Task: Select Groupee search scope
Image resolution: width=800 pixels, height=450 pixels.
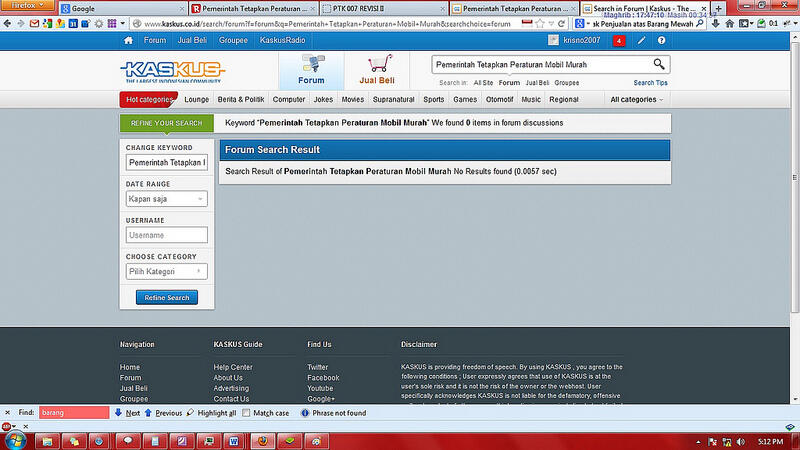Action: pyautogui.click(x=566, y=83)
